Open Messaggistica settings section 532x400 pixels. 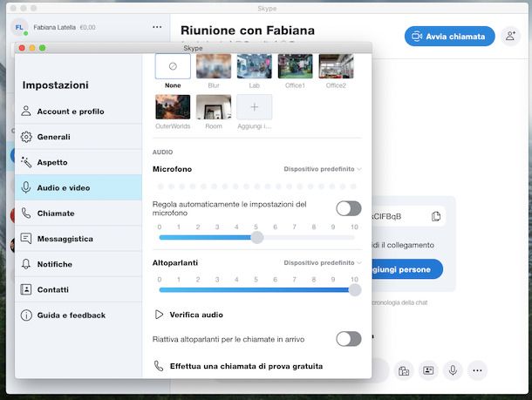coord(78,238)
